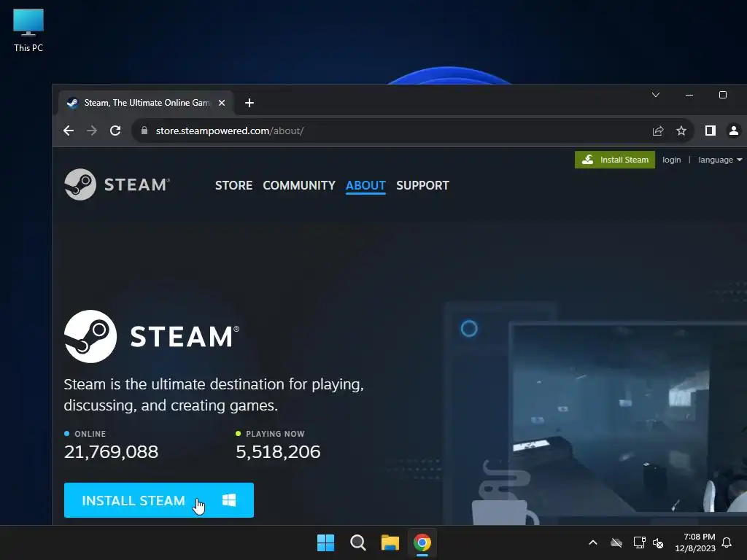Maximize the Chrome window
The width and height of the screenshot is (747, 560).
click(x=723, y=95)
